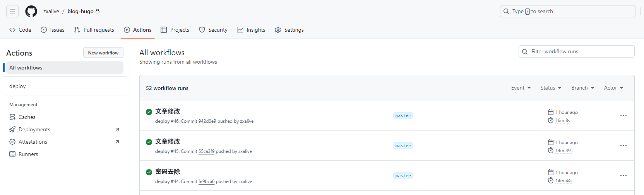Go to the Insights tab
Image resolution: width=644 pixels, height=195 pixels.
pyautogui.click(x=251, y=30)
